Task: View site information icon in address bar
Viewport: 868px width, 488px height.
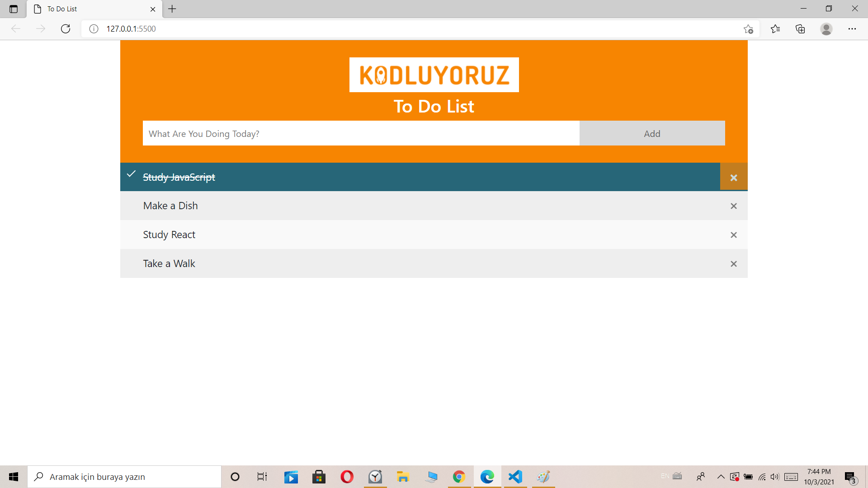Action: coord(94,29)
